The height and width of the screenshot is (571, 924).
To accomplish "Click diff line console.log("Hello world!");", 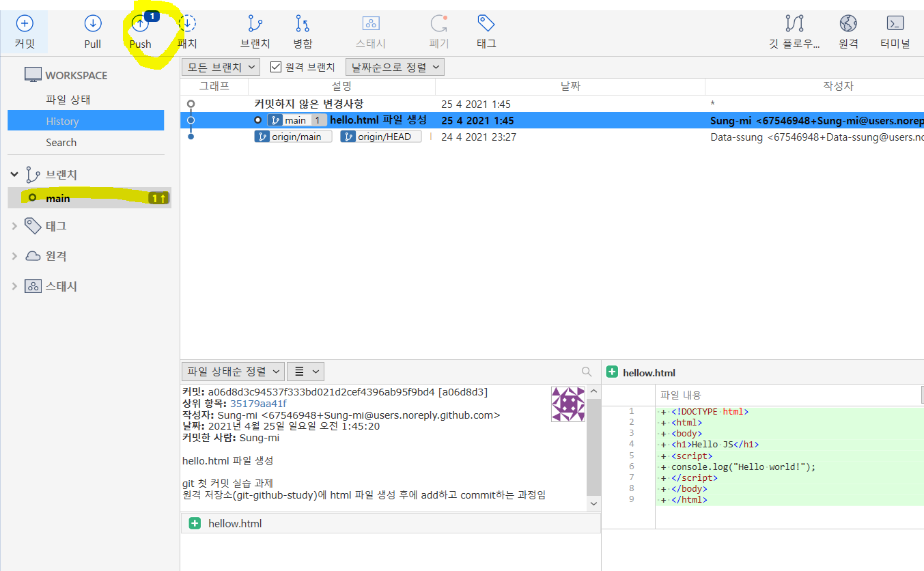I will 744,466.
